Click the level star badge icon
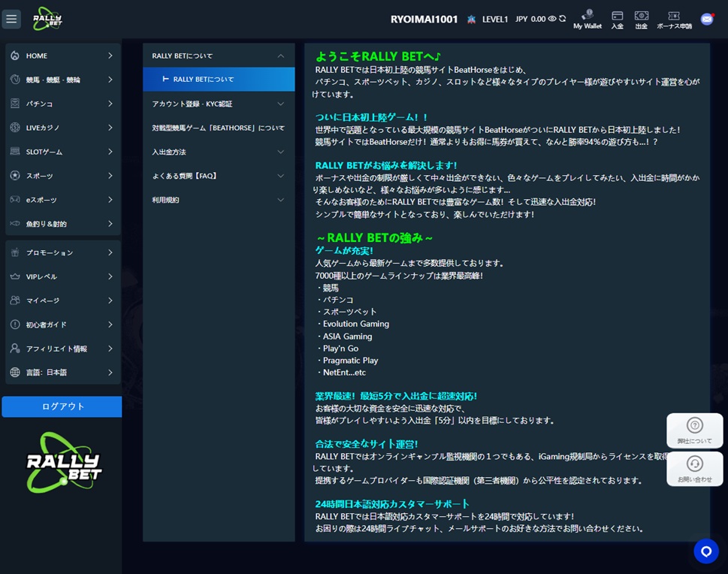 (471, 19)
